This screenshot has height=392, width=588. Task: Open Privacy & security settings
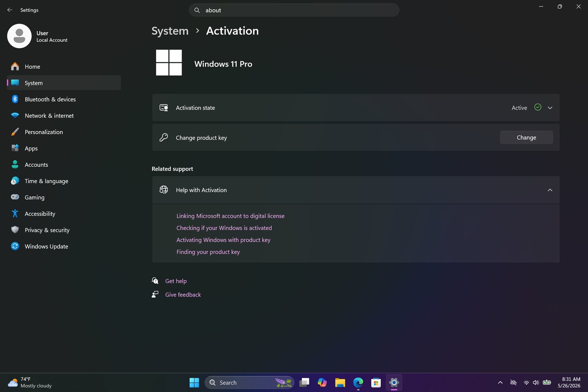(x=64, y=230)
